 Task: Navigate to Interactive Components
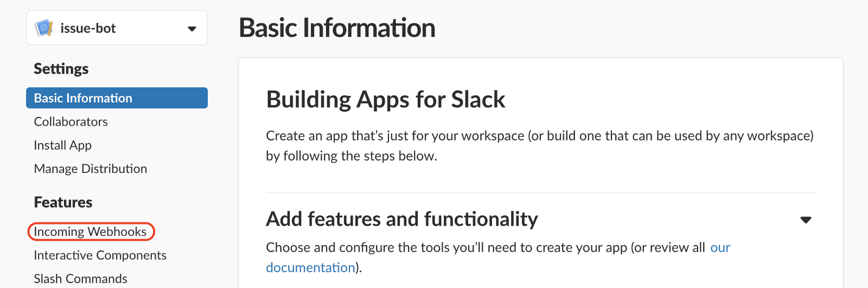tap(100, 255)
